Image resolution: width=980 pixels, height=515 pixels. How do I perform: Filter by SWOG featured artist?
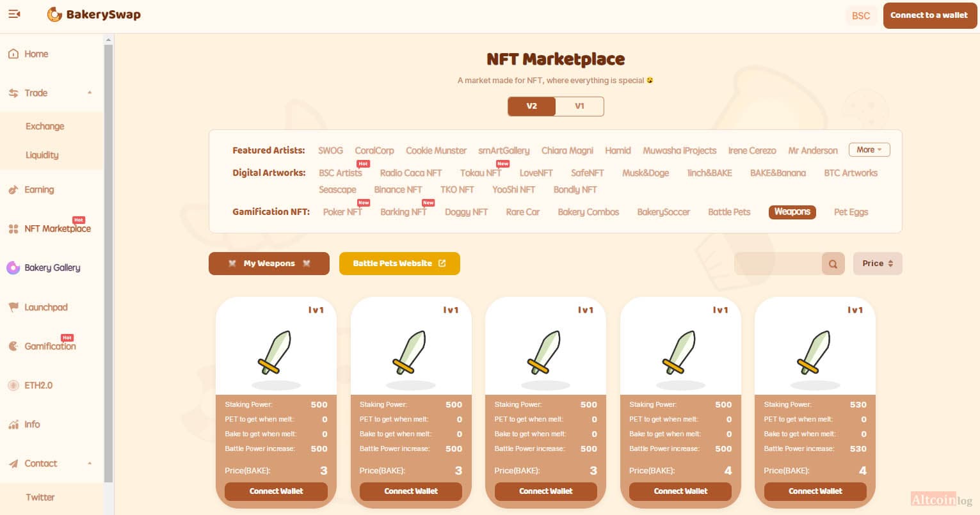coord(330,150)
